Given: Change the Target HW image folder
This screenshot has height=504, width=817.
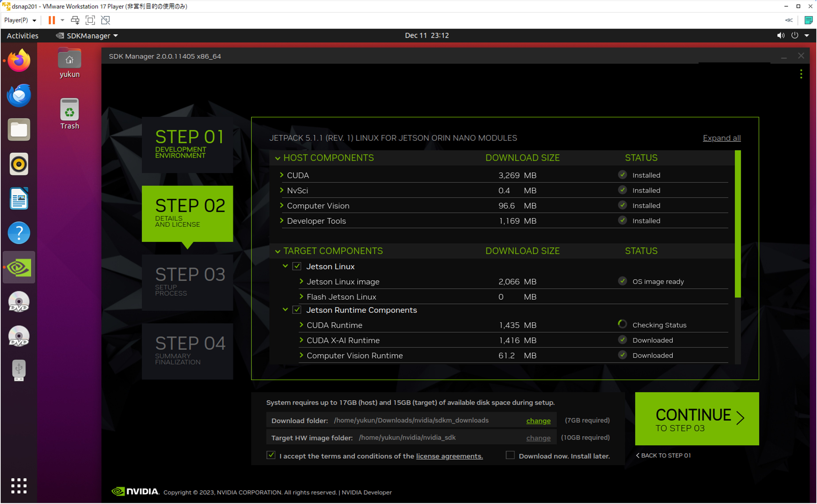Looking at the screenshot, I should click(x=538, y=438).
